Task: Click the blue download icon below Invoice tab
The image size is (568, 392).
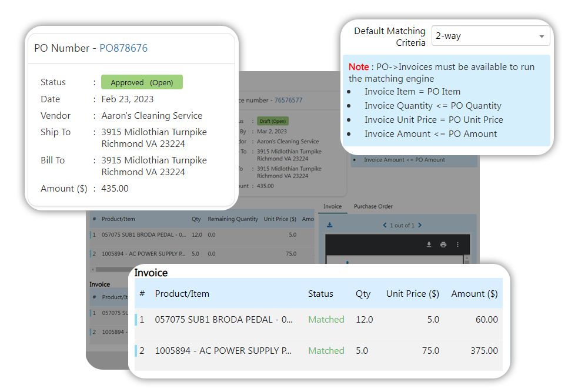Action: [x=330, y=225]
